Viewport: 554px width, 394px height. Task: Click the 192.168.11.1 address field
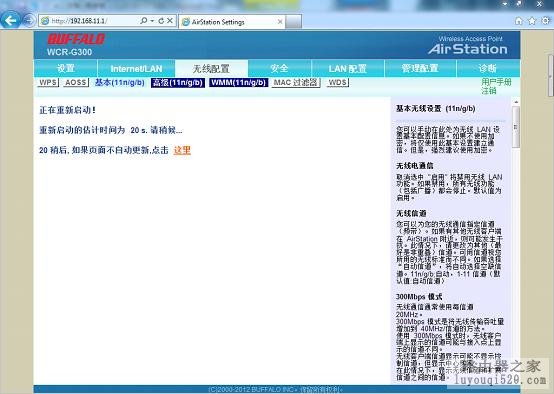pos(88,21)
